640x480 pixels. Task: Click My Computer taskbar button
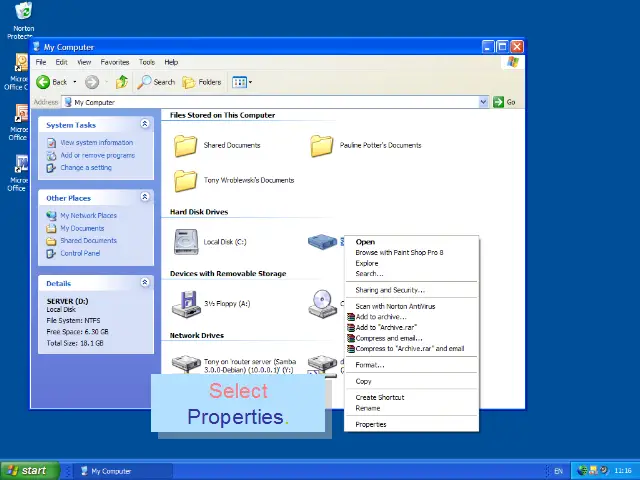pos(122,471)
